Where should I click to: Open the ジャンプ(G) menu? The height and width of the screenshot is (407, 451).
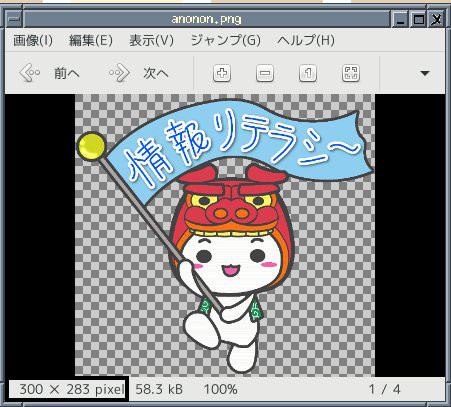[225, 41]
